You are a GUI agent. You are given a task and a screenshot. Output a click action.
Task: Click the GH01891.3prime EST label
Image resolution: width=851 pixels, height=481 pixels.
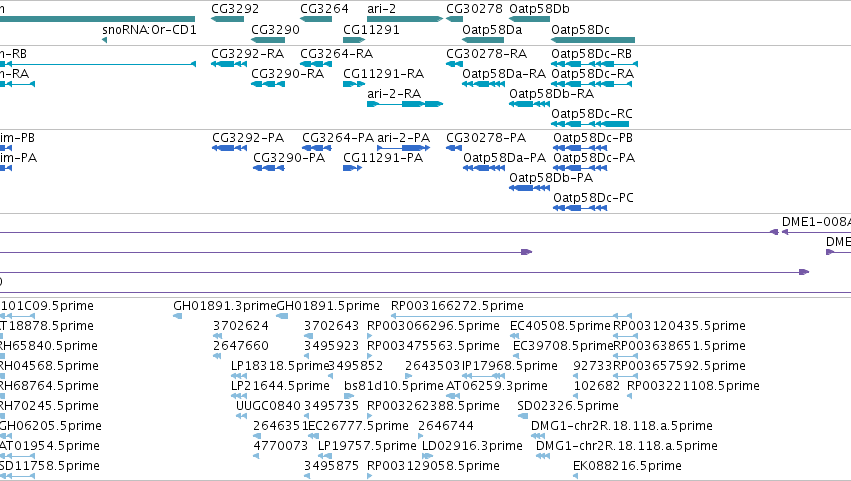(x=225, y=306)
